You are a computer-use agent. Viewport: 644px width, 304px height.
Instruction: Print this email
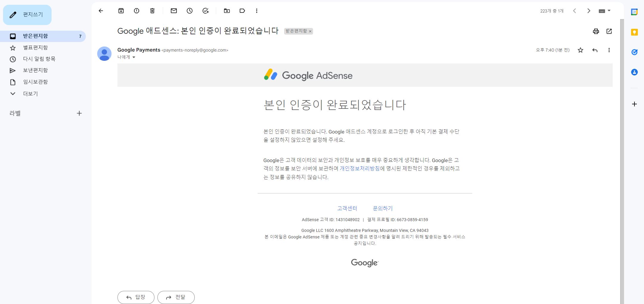(596, 31)
